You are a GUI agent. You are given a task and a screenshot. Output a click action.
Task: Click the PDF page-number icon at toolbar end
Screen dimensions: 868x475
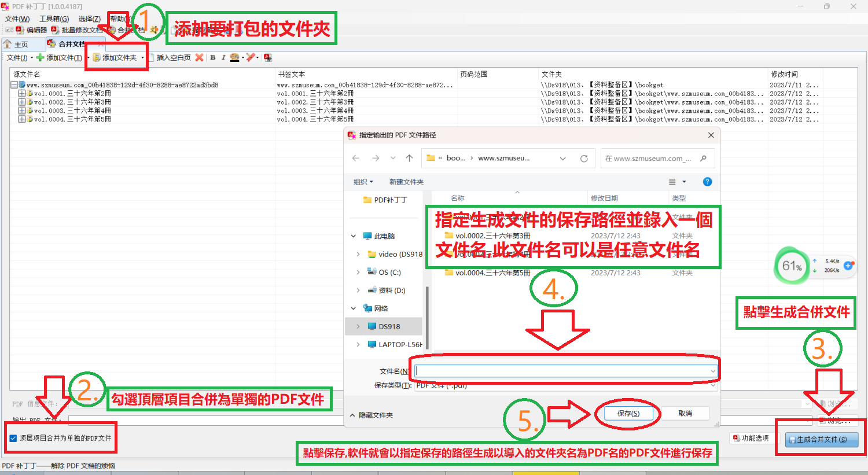[267, 57]
